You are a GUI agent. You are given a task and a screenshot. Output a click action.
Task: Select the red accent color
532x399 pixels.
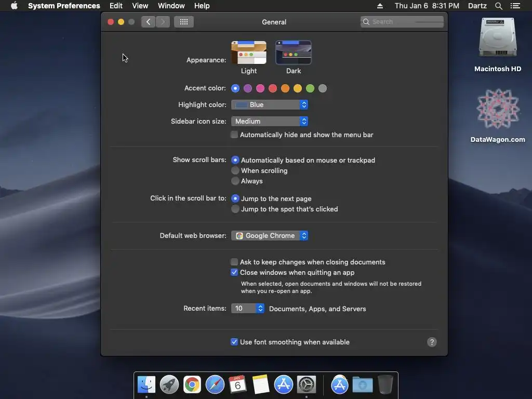273,88
